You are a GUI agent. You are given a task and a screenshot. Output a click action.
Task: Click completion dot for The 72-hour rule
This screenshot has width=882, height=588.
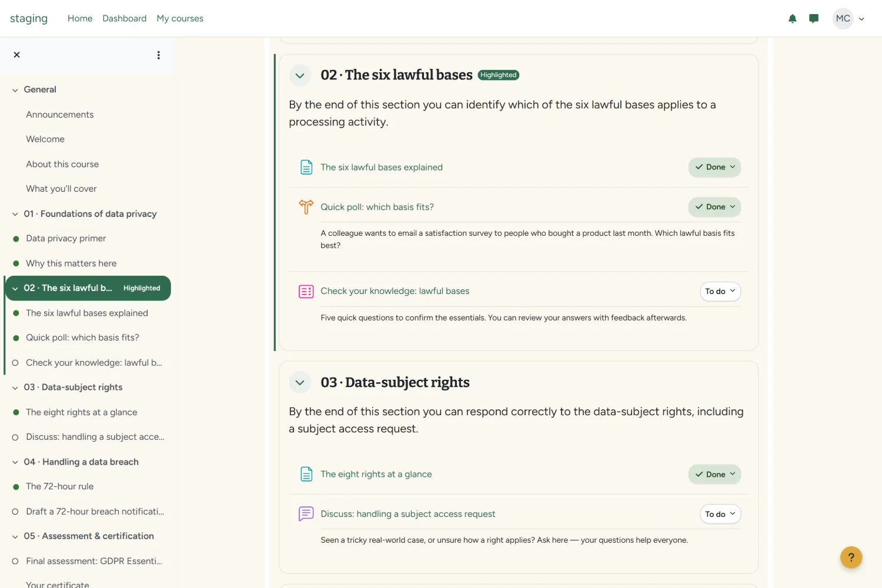coord(16,487)
